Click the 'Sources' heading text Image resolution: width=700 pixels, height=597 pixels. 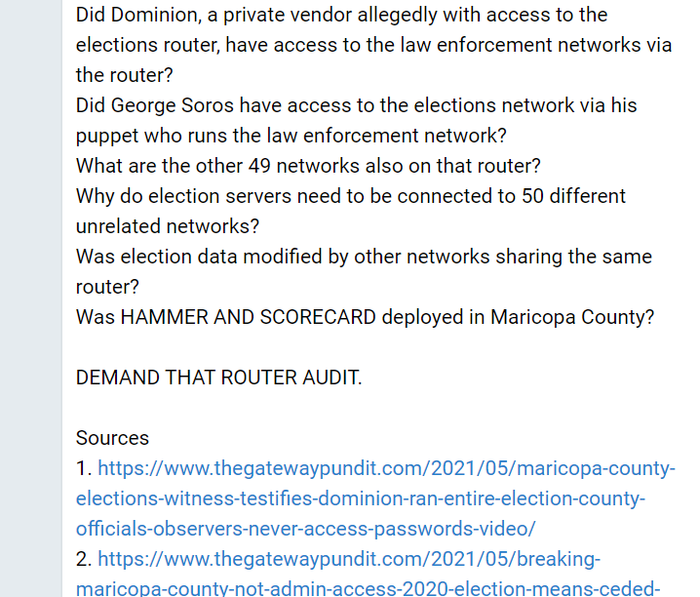click(x=112, y=438)
